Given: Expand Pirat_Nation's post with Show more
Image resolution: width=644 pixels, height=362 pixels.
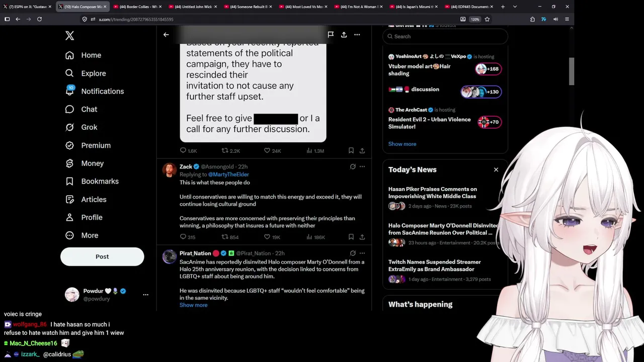Looking at the screenshot, I should [193, 305].
